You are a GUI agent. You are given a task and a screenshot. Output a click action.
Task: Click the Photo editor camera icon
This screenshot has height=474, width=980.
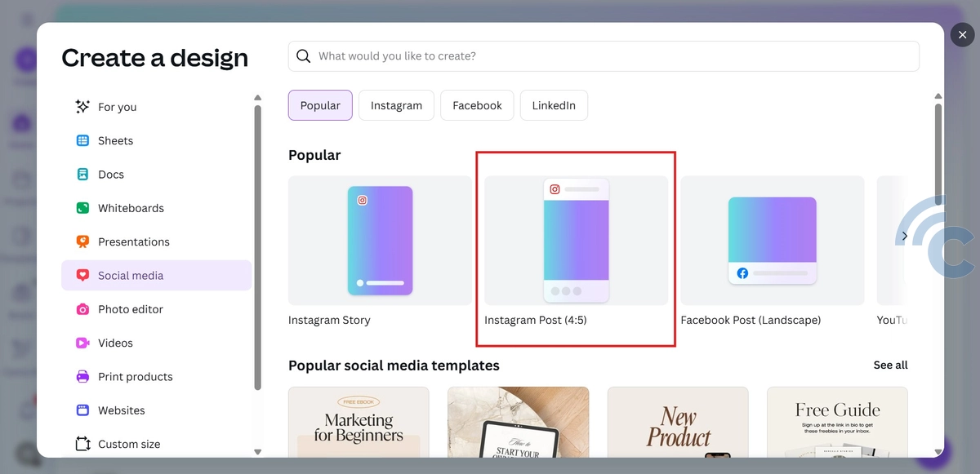click(82, 309)
